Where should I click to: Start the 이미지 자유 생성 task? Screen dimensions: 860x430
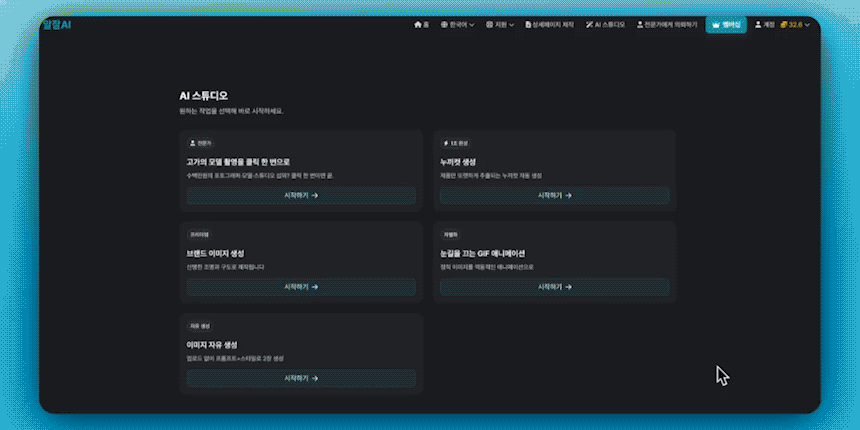pyautogui.click(x=301, y=378)
